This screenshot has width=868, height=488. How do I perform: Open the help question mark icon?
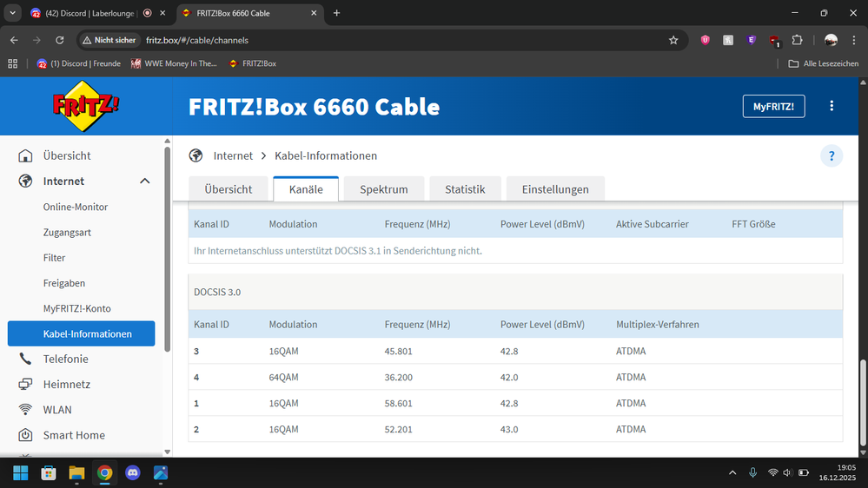pyautogui.click(x=832, y=156)
